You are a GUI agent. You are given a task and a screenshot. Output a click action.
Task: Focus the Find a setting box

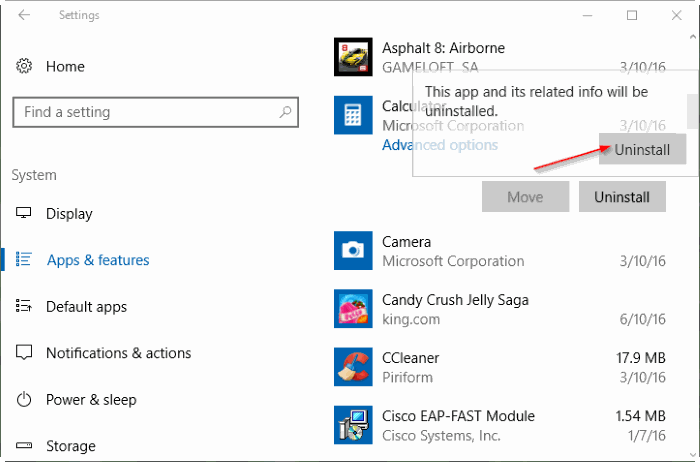tap(155, 112)
